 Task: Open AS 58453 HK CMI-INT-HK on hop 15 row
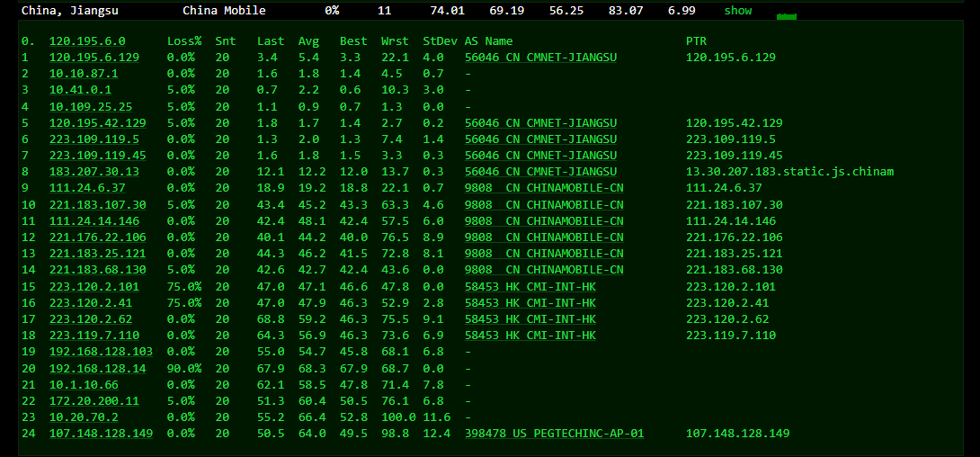[x=530, y=286]
